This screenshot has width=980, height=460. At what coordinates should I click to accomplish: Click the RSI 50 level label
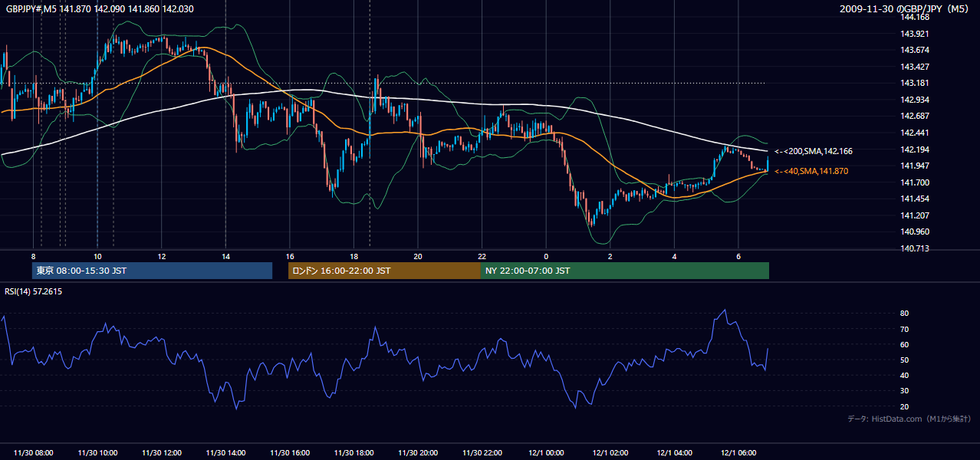click(x=905, y=360)
